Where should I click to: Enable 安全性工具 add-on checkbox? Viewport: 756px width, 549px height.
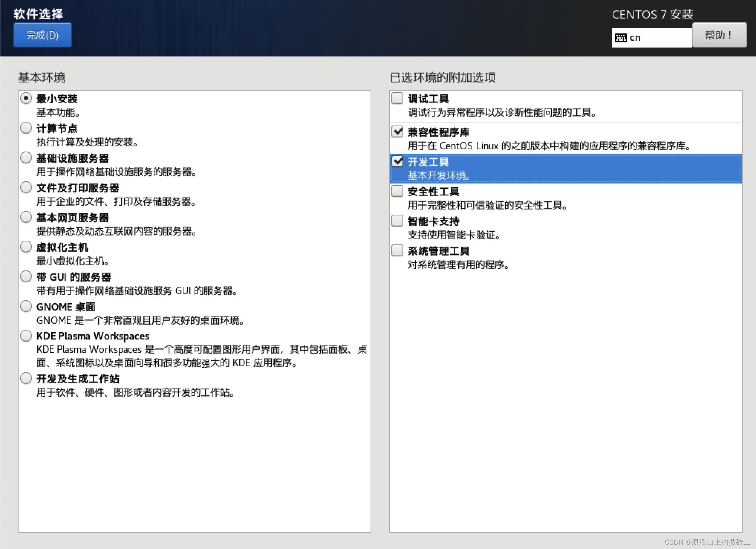[397, 191]
